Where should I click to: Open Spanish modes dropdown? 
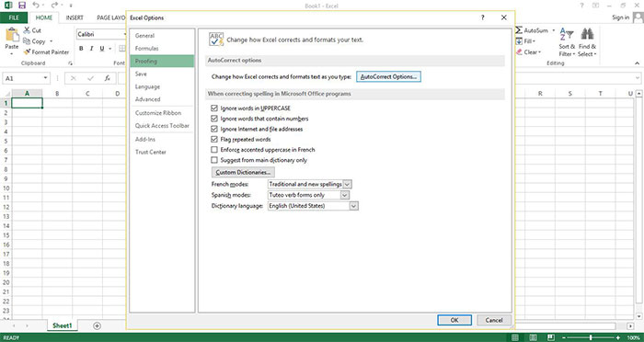[x=345, y=195]
